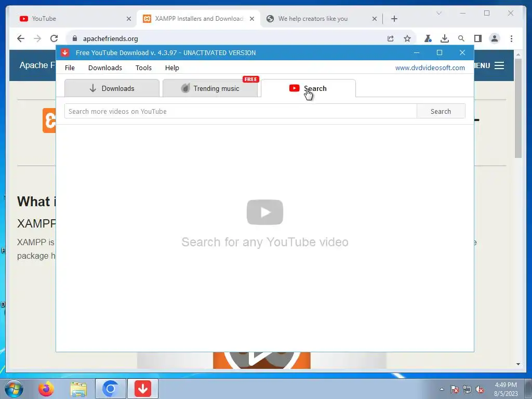Bookmark this page with the star icon
Image resolution: width=532 pixels, height=399 pixels.
coord(407,38)
